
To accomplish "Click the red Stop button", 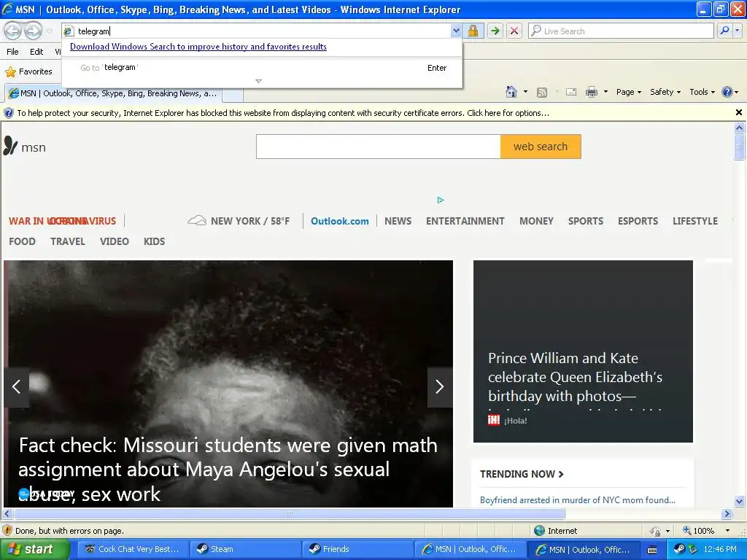I will point(514,31).
